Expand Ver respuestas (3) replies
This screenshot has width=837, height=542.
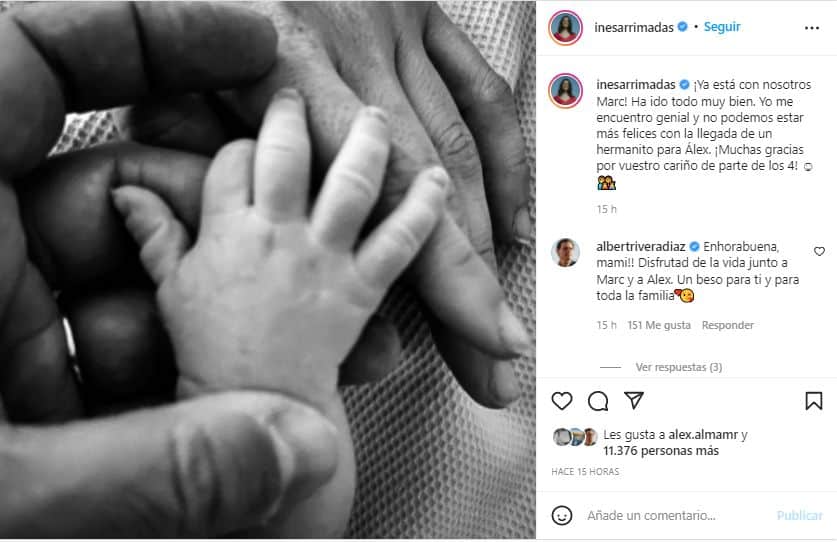tap(678, 367)
